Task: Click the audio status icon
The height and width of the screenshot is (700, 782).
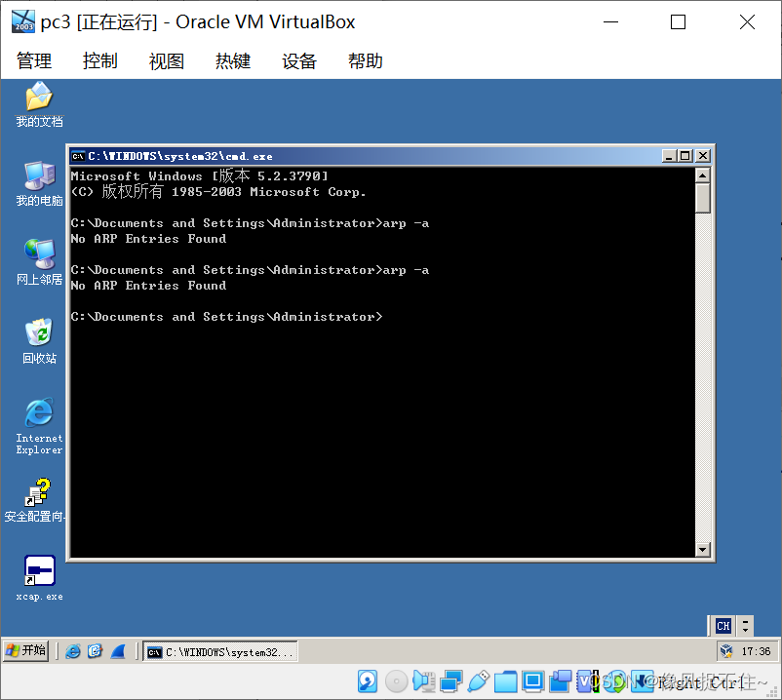Action: click(424, 681)
